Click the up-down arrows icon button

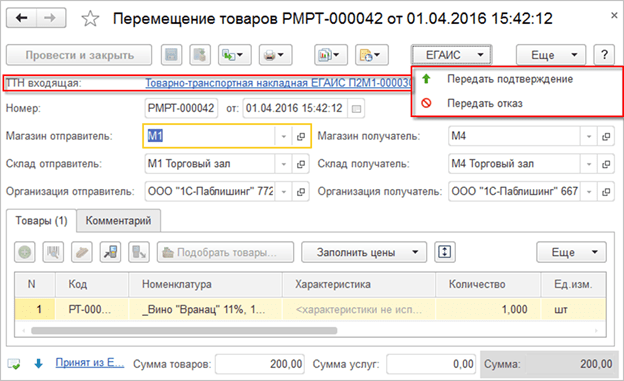[x=445, y=252]
